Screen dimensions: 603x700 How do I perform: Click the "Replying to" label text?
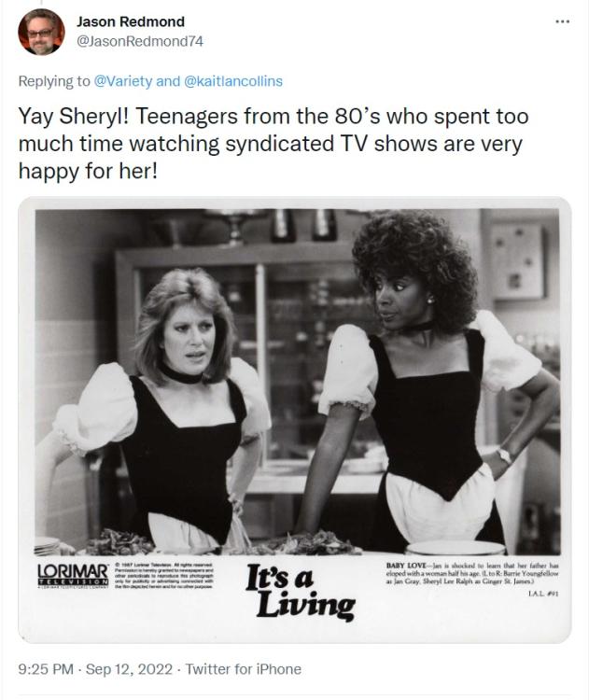coord(54,81)
